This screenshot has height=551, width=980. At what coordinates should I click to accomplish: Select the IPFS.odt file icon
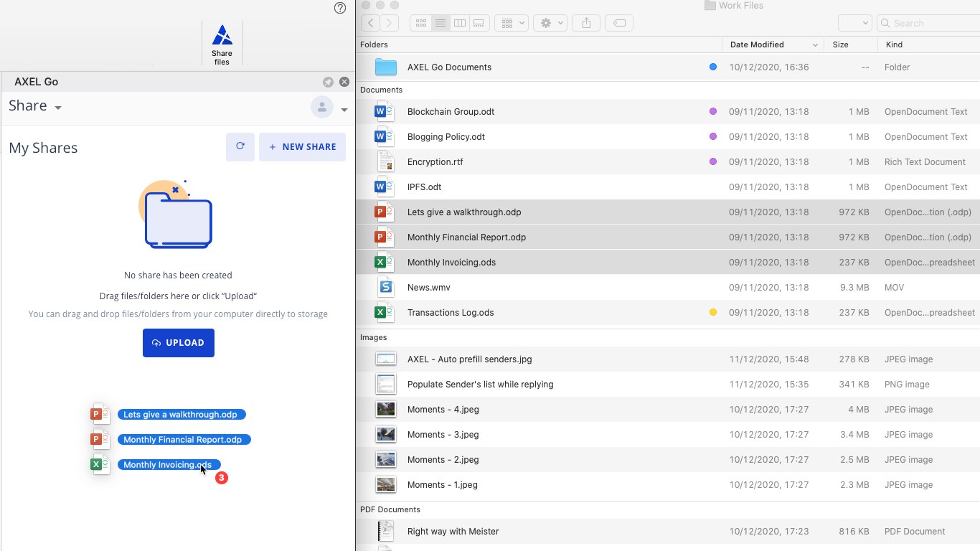(385, 187)
